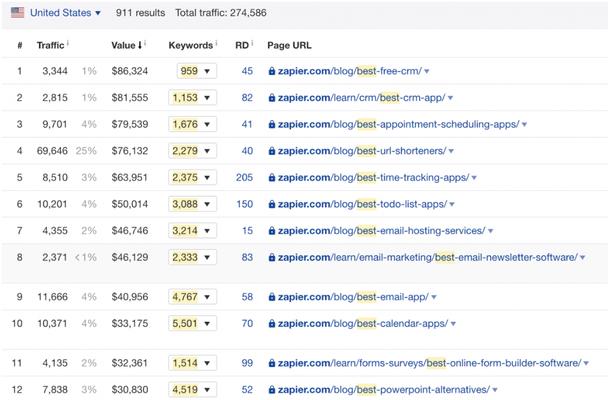
Task: Expand the 2,279 keywords dropdown
Action: (x=192, y=151)
